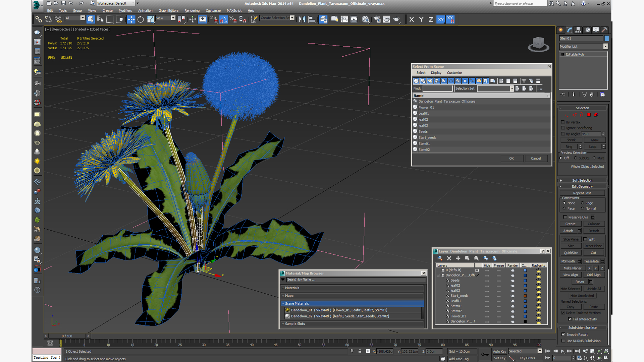Toggle Full Interactivity checkbox
The height and width of the screenshot is (362, 644).
(570, 319)
